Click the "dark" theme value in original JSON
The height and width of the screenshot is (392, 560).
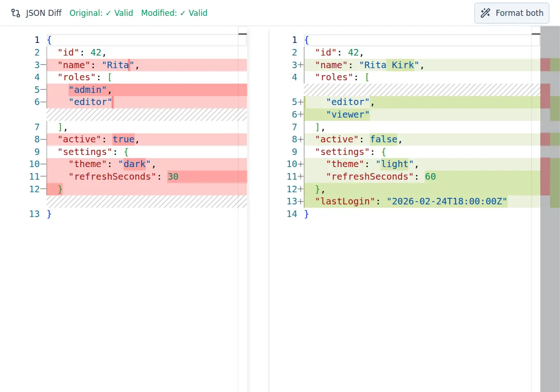134,164
